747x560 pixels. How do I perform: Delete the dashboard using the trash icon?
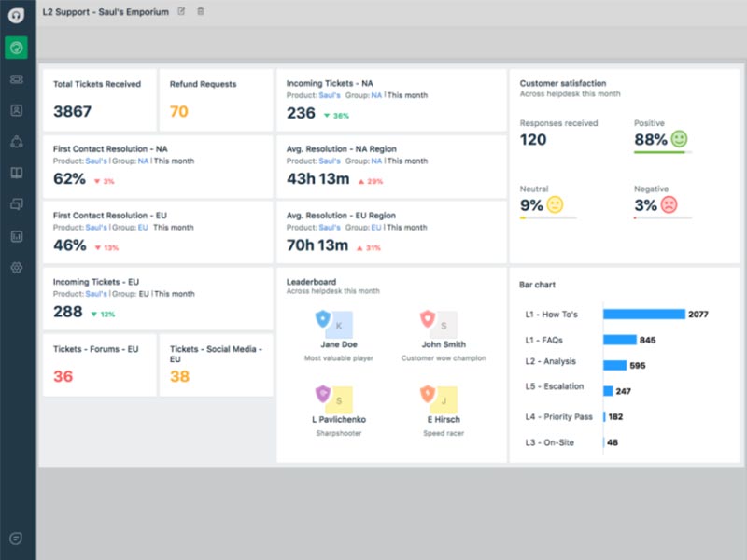(201, 12)
